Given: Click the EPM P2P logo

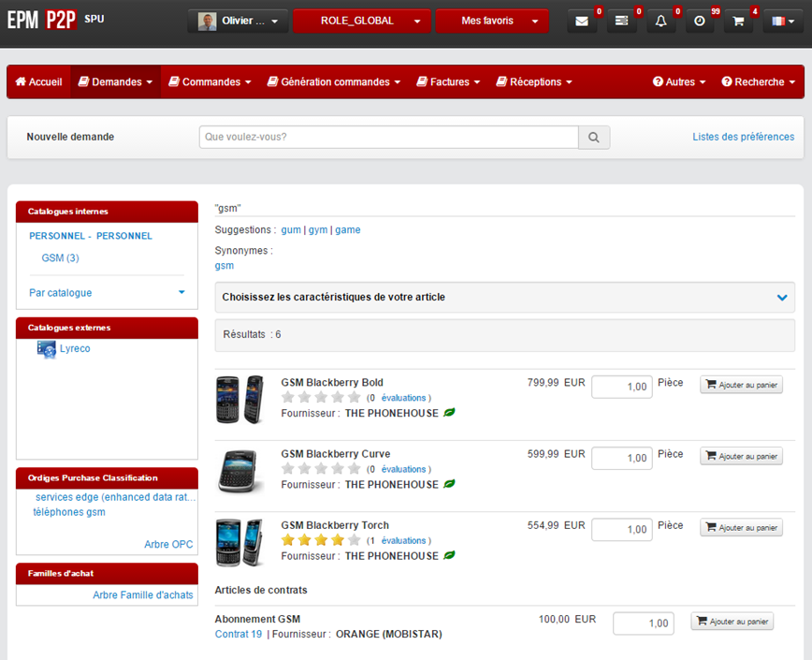Looking at the screenshot, I should (41, 20).
